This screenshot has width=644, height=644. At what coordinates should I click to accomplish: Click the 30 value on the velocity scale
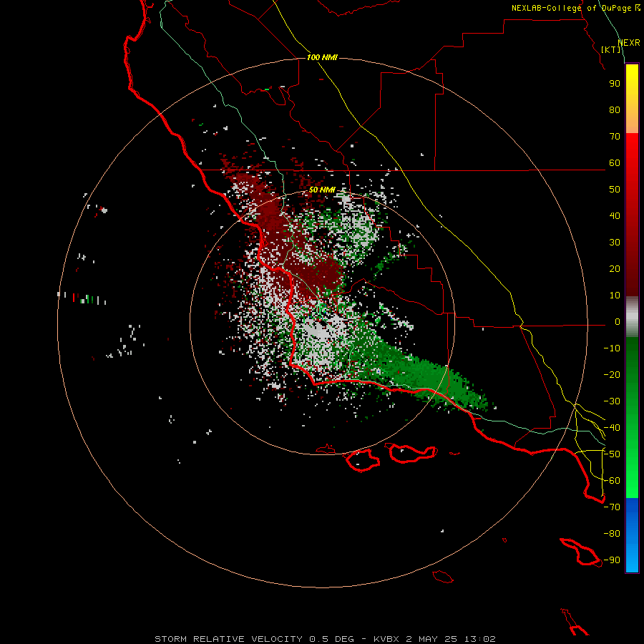coord(615,243)
